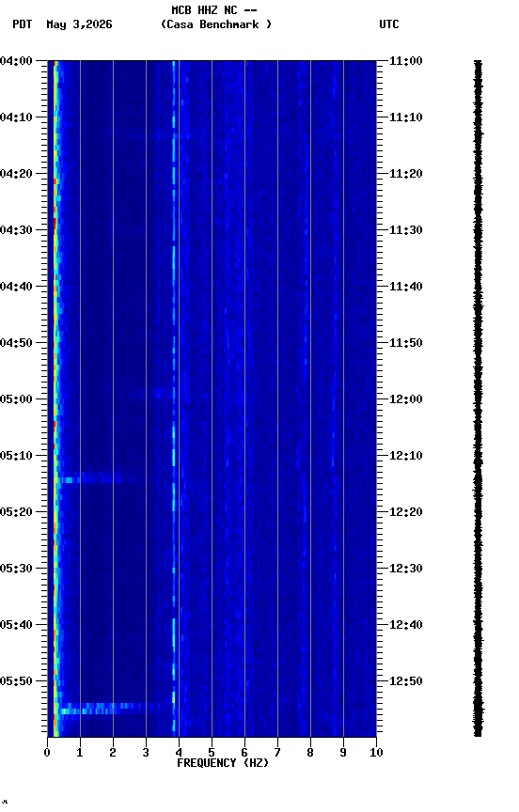Screen dimensions: 519x812
Task: Click the 04:50 PDT time label
Action: tap(16, 343)
